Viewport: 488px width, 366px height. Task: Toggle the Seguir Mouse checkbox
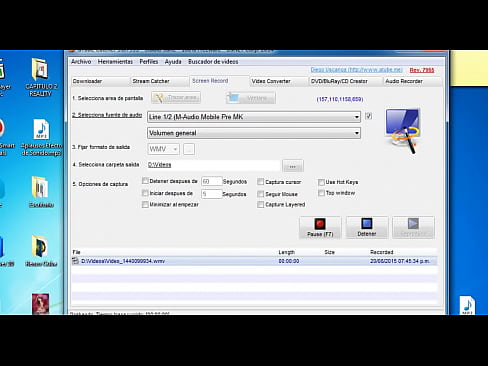(260, 194)
